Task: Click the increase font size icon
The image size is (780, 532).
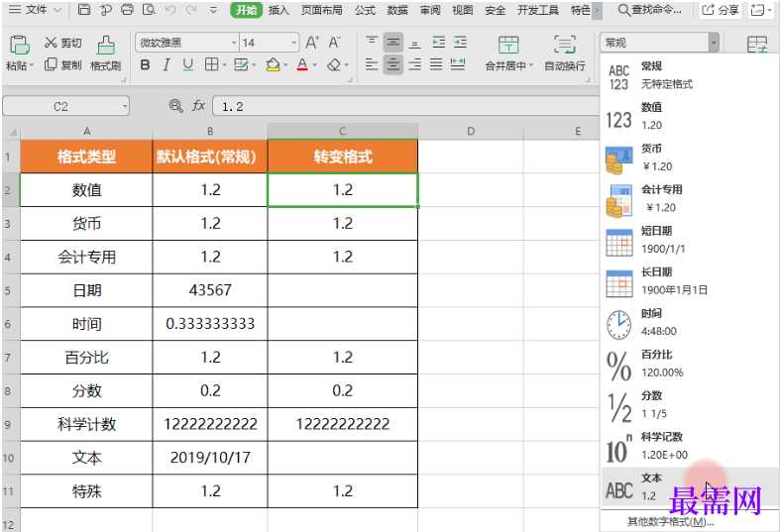Action: 312,43
